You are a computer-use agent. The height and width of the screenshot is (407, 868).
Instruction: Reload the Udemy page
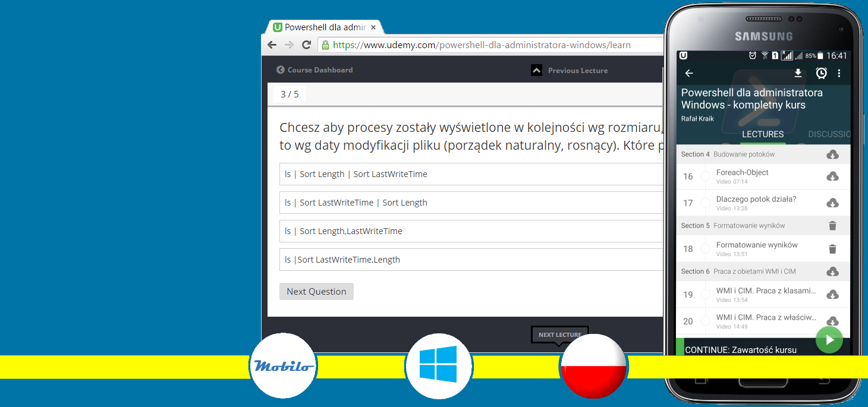click(x=306, y=45)
